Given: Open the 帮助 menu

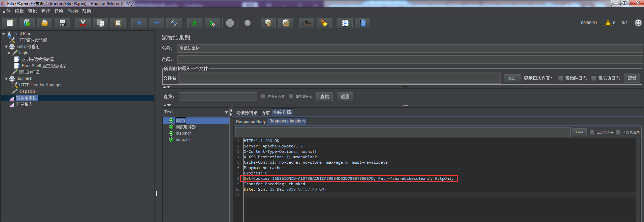Looking at the screenshot, I should point(87,11).
